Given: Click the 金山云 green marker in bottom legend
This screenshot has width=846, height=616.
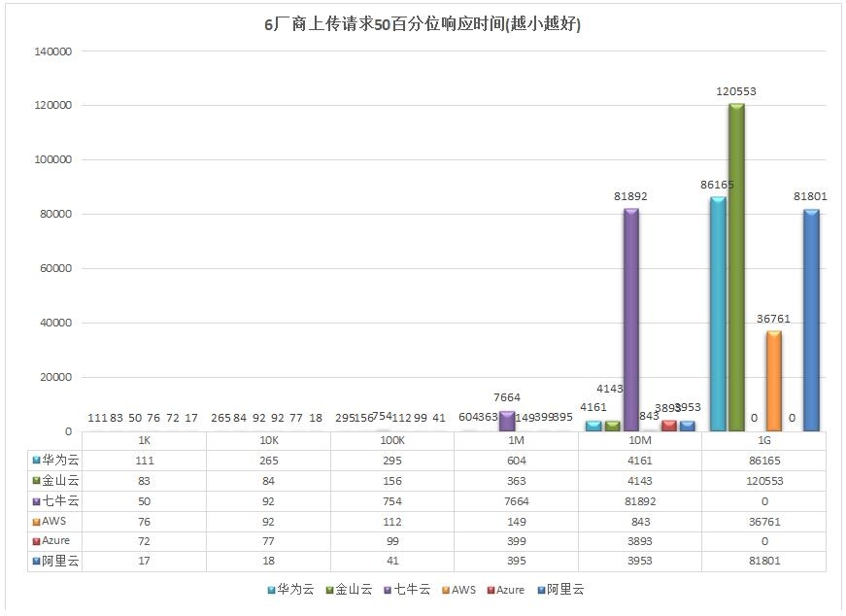Looking at the screenshot, I should point(329,590).
